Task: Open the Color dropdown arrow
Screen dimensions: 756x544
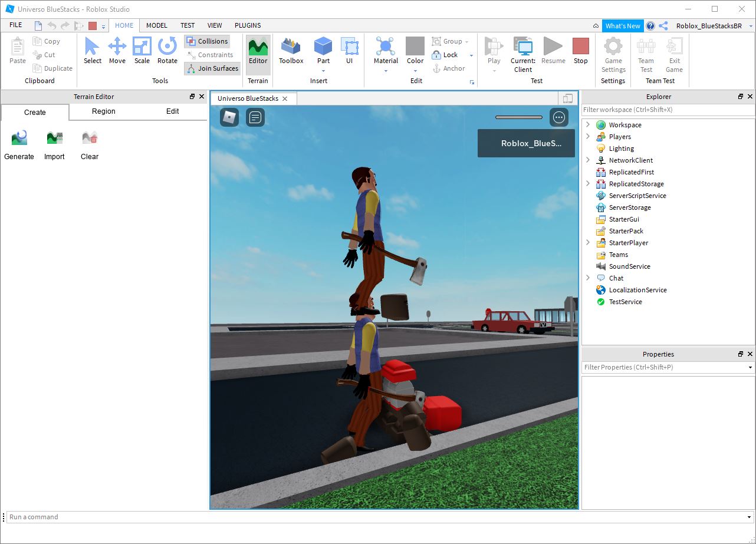Action: [x=415, y=71]
